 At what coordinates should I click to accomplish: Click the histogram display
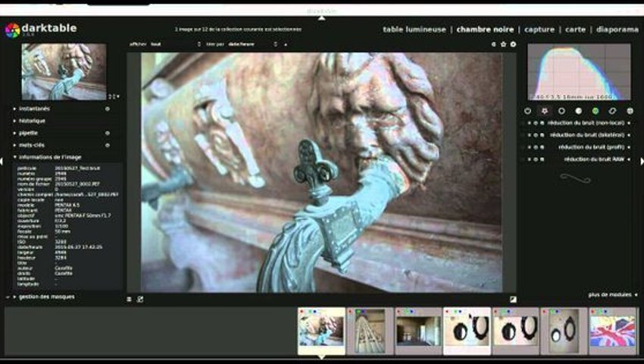tap(579, 72)
